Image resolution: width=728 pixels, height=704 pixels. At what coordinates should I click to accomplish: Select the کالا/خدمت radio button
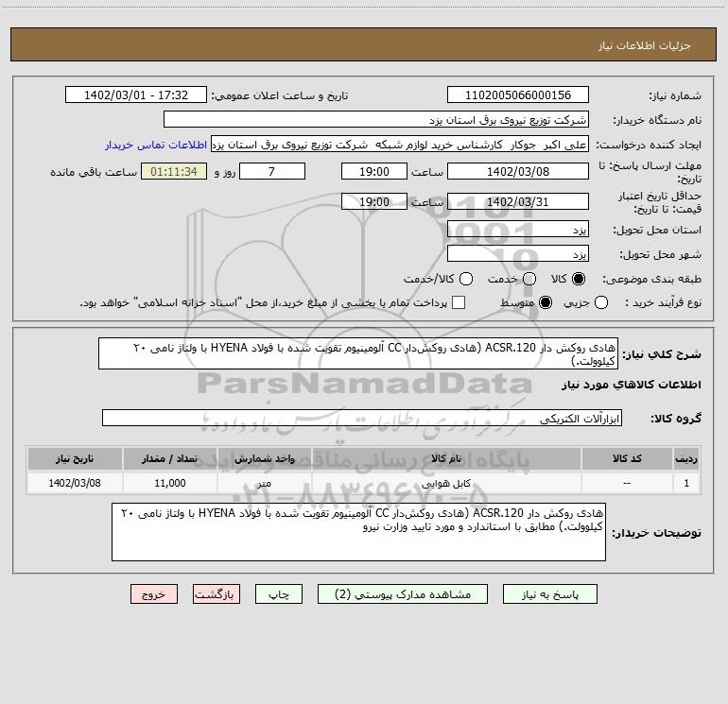coord(466,279)
